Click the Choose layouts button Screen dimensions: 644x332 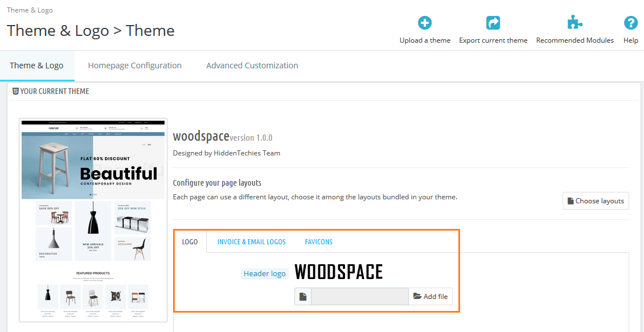click(596, 200)
